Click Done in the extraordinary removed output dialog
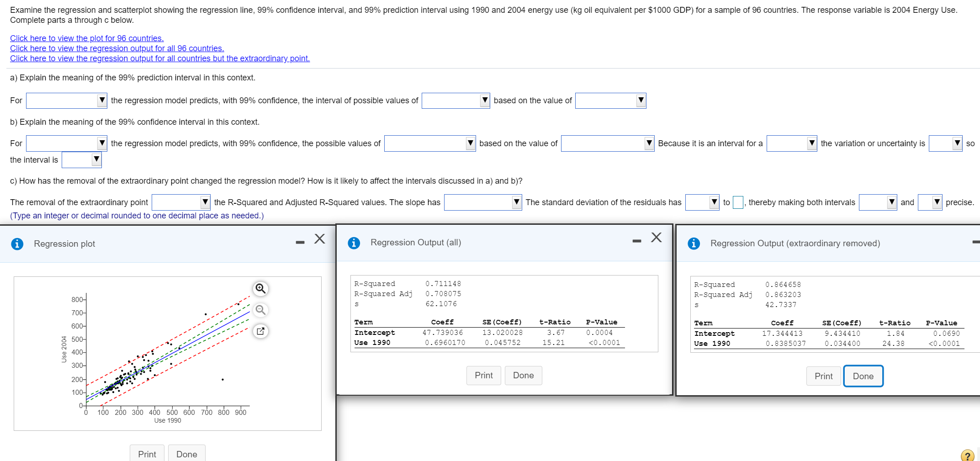The width and height of the screenshot is (980, 461). point(863,376)
